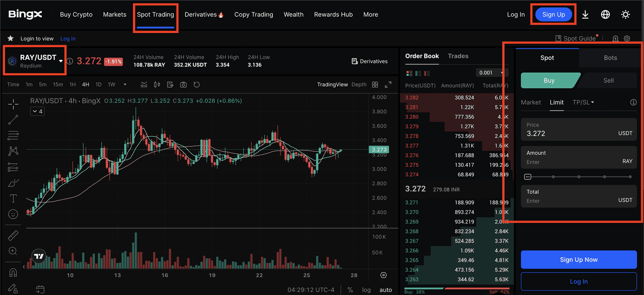Click the chart reset/refresh icon

(x=196, y=84)
